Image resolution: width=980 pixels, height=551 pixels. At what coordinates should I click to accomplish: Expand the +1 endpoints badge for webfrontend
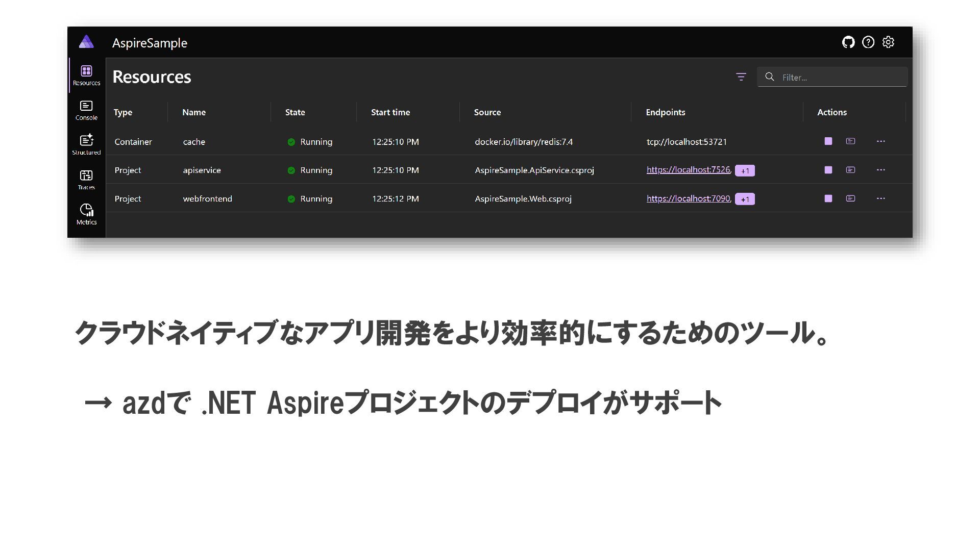(x=745, y=199)
